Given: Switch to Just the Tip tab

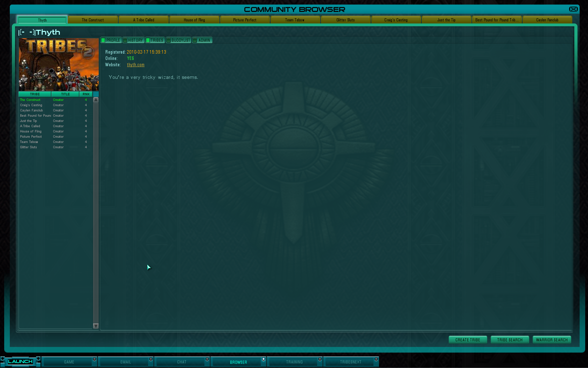Looking at the screenshot, I should pyautogui.click(x=446, y=20).
